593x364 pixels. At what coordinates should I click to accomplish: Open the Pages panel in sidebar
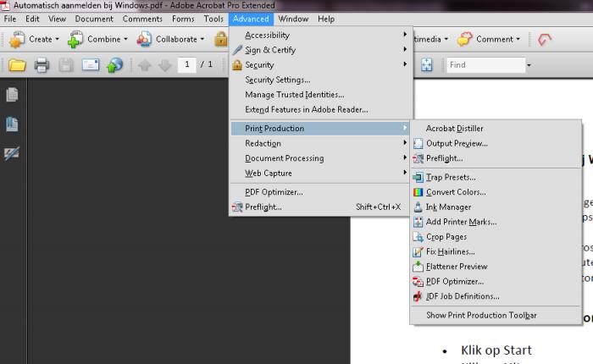click(12, 95)
